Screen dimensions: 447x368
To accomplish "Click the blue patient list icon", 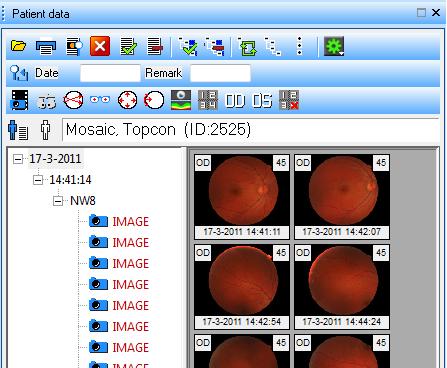I will tap(18, 130).
